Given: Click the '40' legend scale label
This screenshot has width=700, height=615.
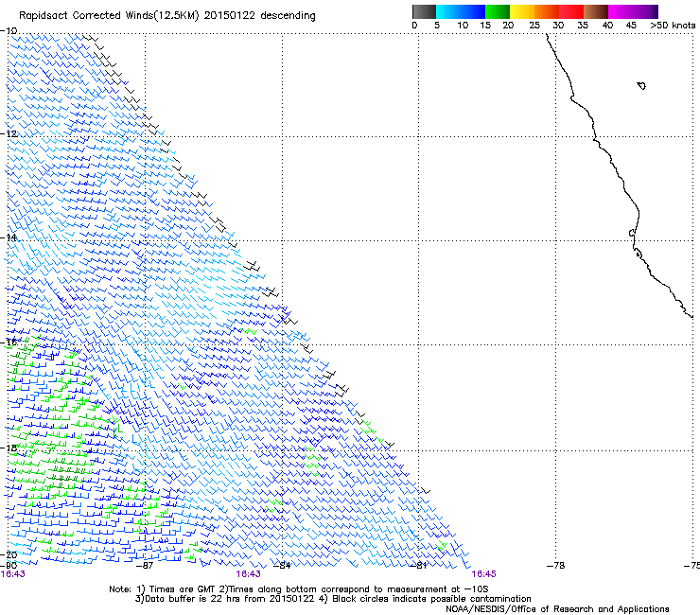Looking at the screenshot, I should coord(607,25).
